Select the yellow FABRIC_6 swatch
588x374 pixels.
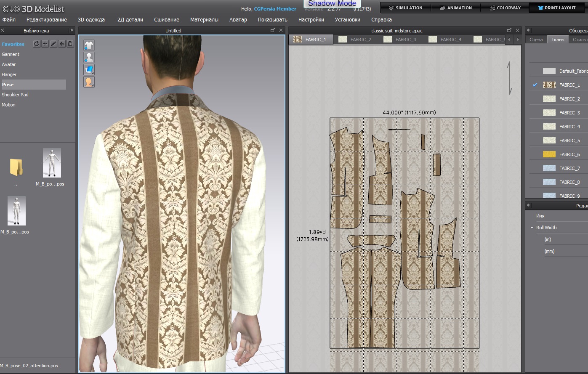click(549, 154)
